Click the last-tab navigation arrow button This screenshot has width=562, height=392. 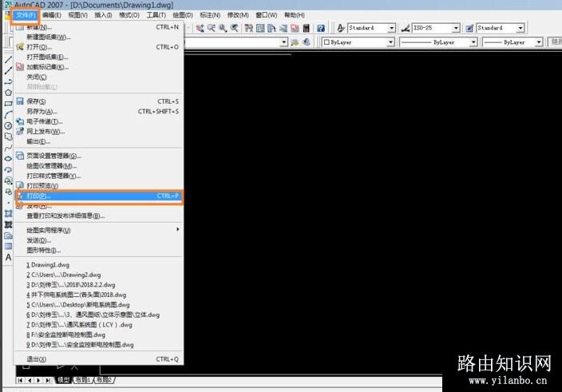tap(48, 380)
